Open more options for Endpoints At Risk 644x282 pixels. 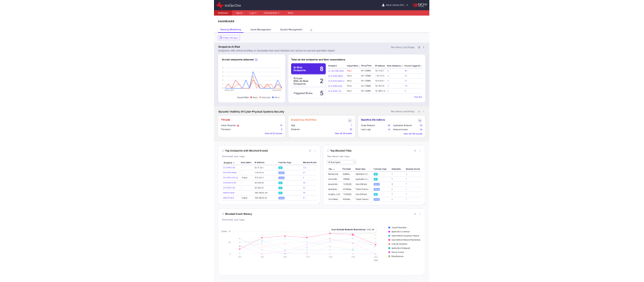[x=423, y=47]
